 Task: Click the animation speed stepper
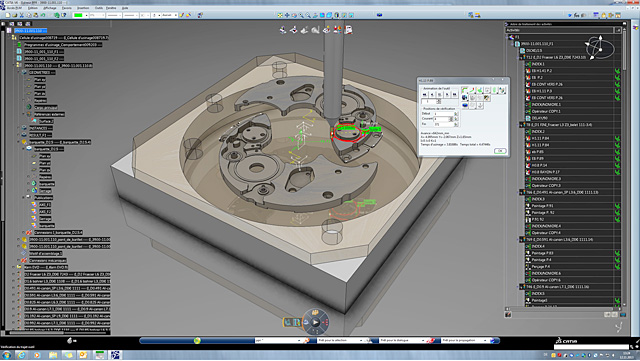point(439,101)
